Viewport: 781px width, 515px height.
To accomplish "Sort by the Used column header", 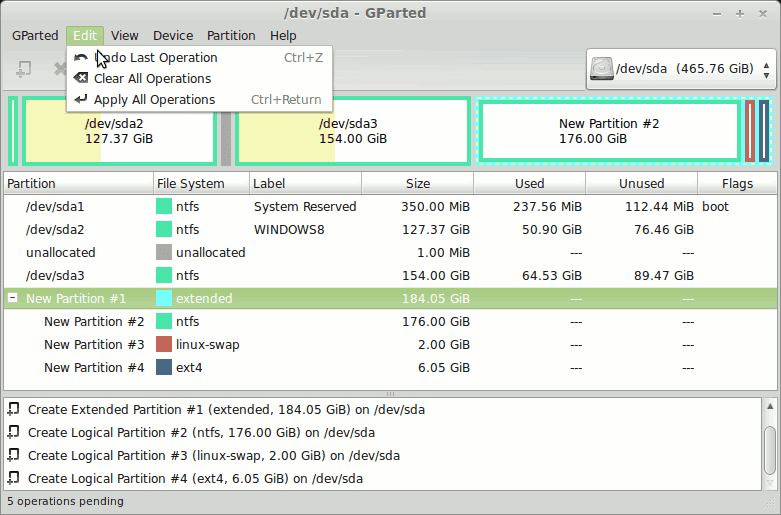I will pos(529,183).
